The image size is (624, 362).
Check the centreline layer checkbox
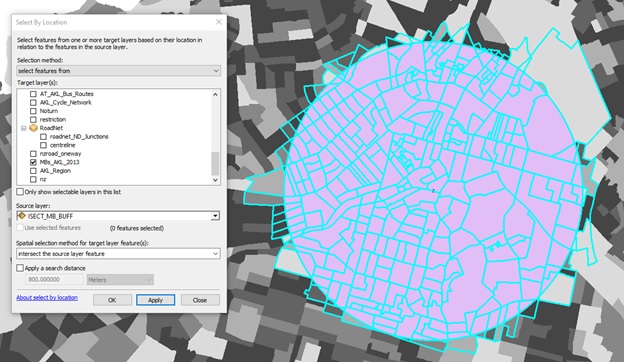[x=43, y=145]
